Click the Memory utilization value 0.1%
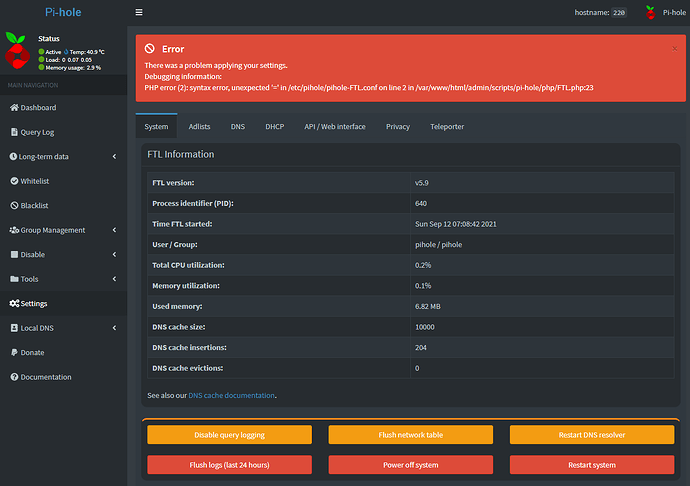 tap(423, 286)
